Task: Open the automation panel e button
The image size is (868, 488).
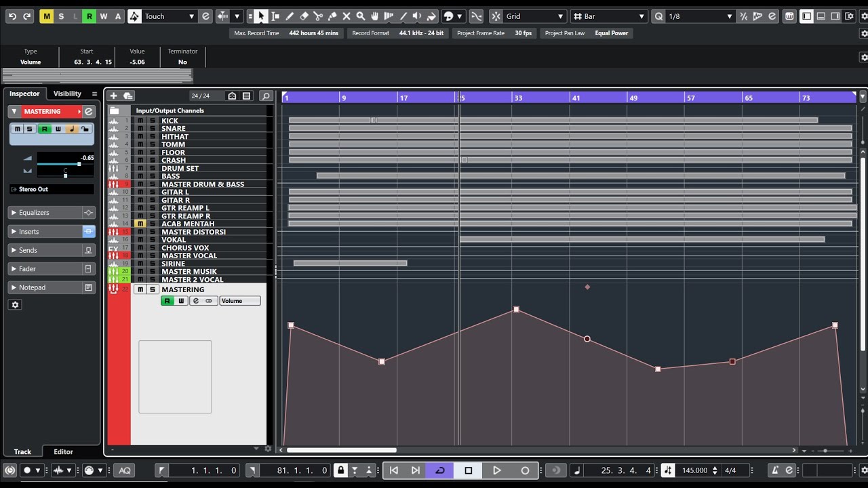Action: [206, 16]
